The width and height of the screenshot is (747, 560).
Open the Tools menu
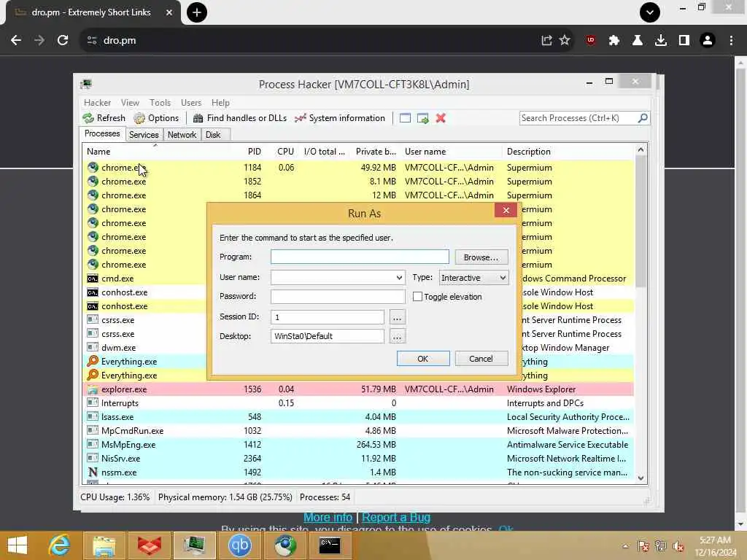tap(160, 103)
